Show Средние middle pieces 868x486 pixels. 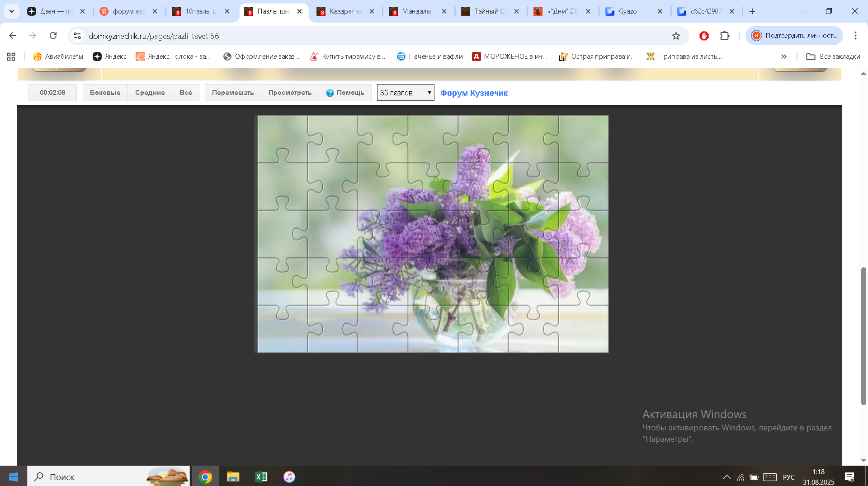150,93
